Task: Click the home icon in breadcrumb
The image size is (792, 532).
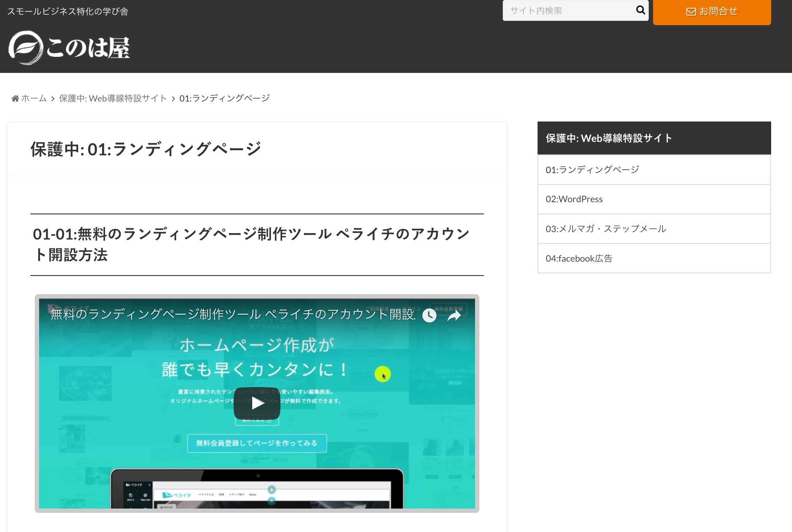Action: 15,99
